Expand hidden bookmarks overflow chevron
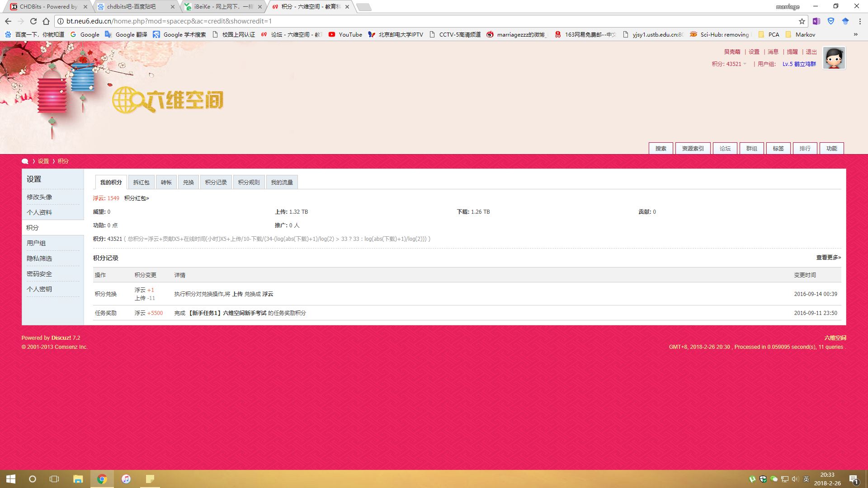The image size is (868, 488). point(855,34)
